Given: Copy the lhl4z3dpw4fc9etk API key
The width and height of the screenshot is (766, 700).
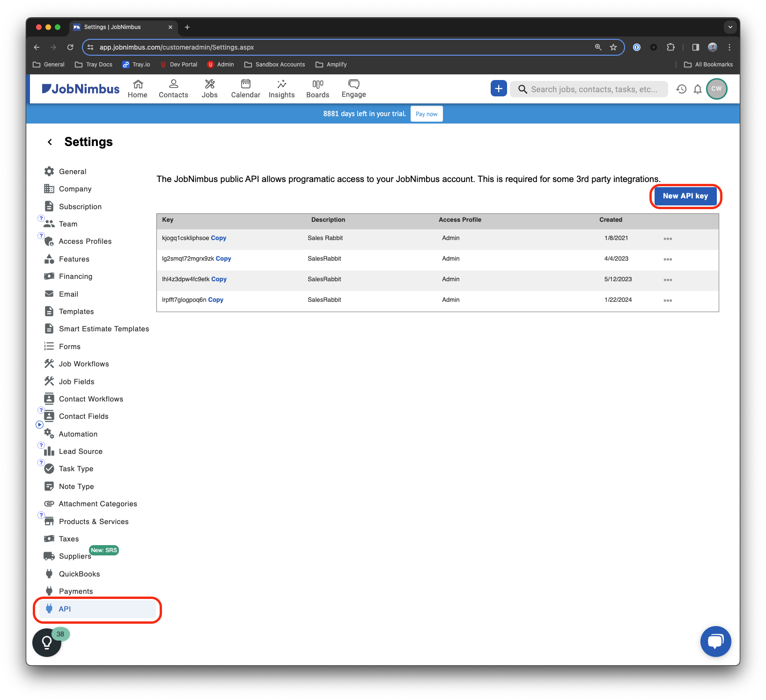Looking at the screenshot, I should click(219, 279).
